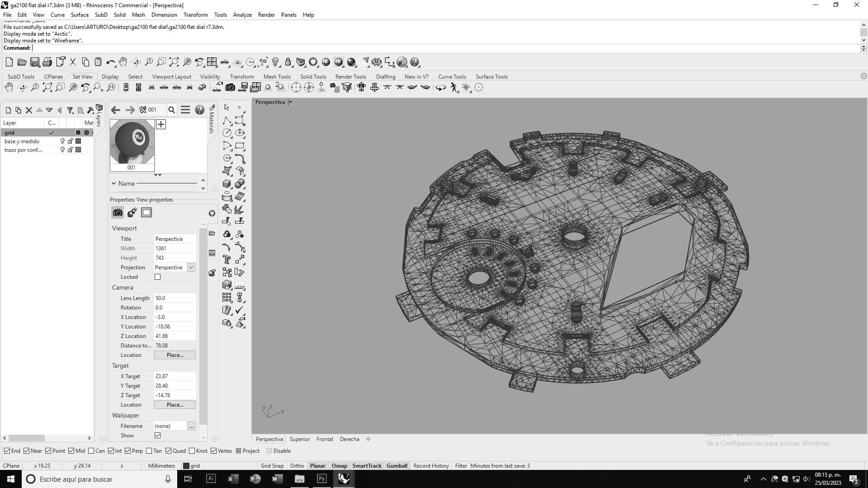Viewport: 868px width, 488px height.
Task: Click the layer filter funnel icon
Action: tap(70, 110)
